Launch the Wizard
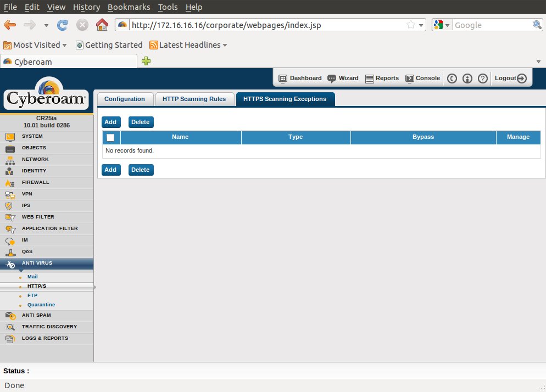The image size is (546, 392). point(343,79)
